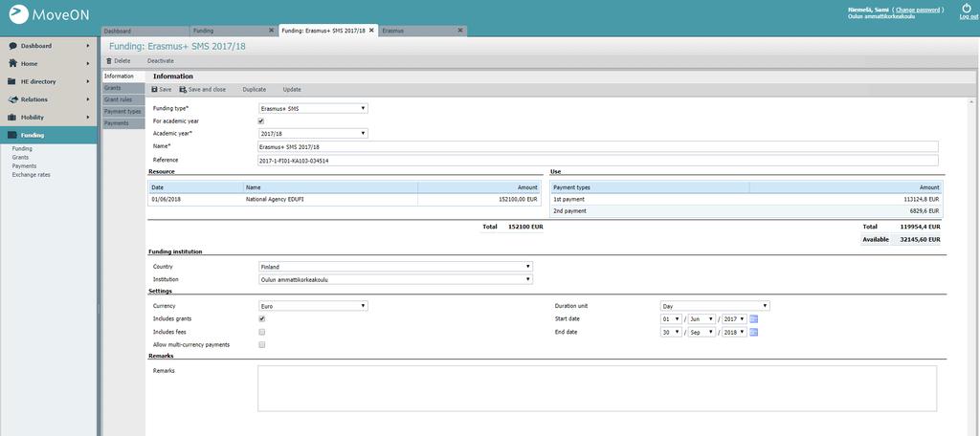Screen dimensions: 980x436
Task: Close the Funding: Erasmus+ SMS 2017/18 tab
Action: point(371,30)
